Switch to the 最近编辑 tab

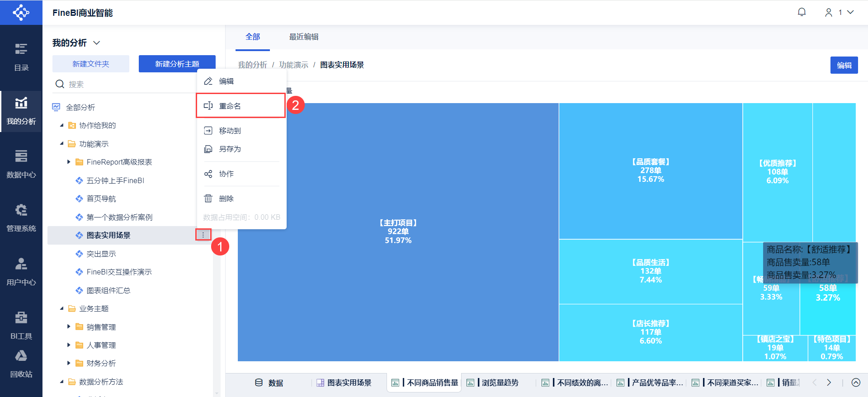(304, 37)
